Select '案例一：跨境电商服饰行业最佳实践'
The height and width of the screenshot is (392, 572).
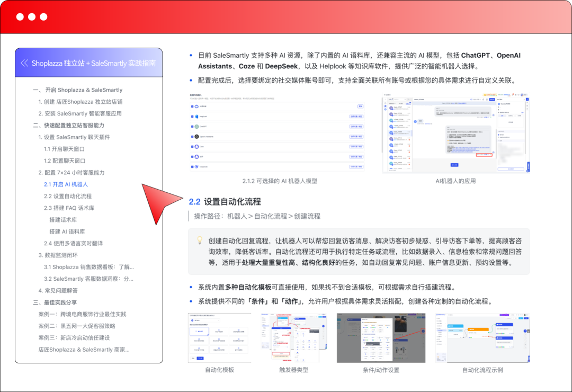83,314
